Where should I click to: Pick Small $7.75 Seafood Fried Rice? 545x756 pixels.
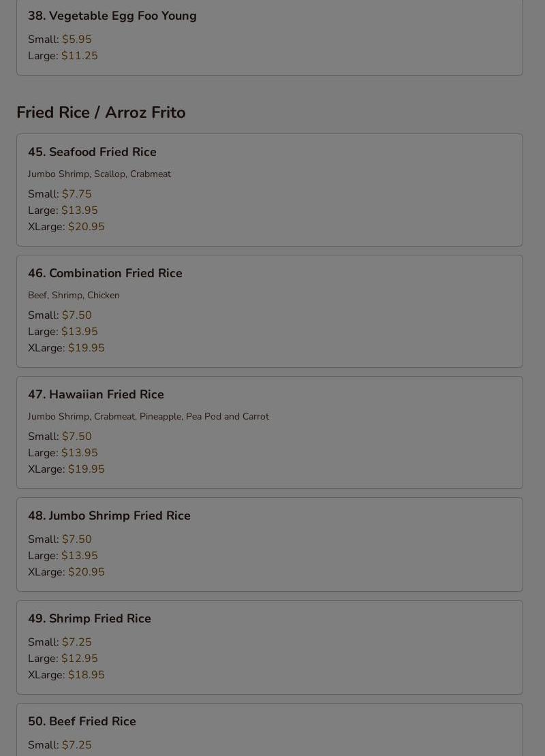(x=60, y=194)
